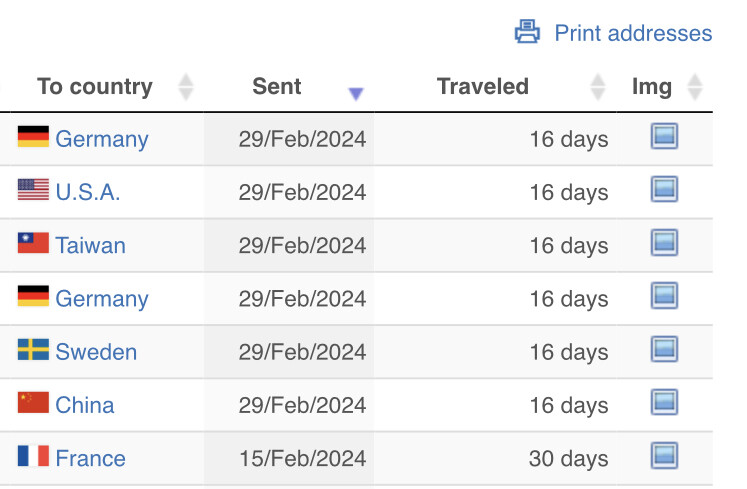747x489 pixels.
Task: Open the Taiwan country link
Action: [x=91, y=245]
